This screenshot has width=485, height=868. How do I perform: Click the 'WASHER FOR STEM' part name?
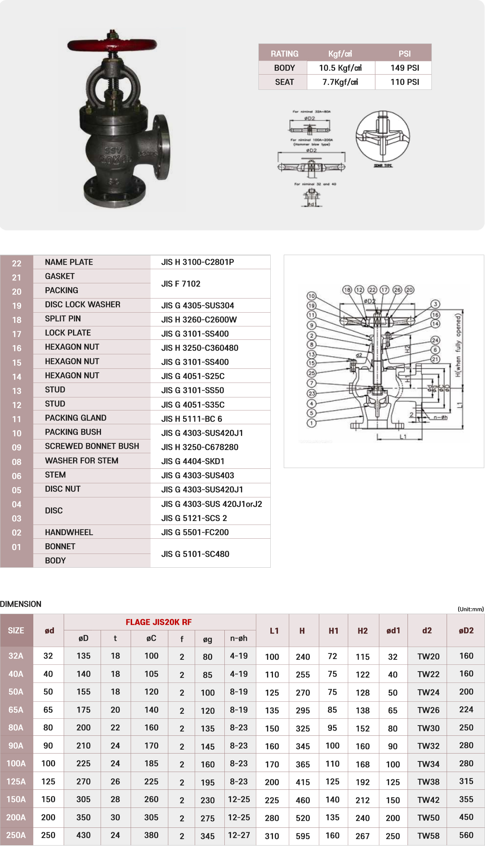(x=81, y=460)
